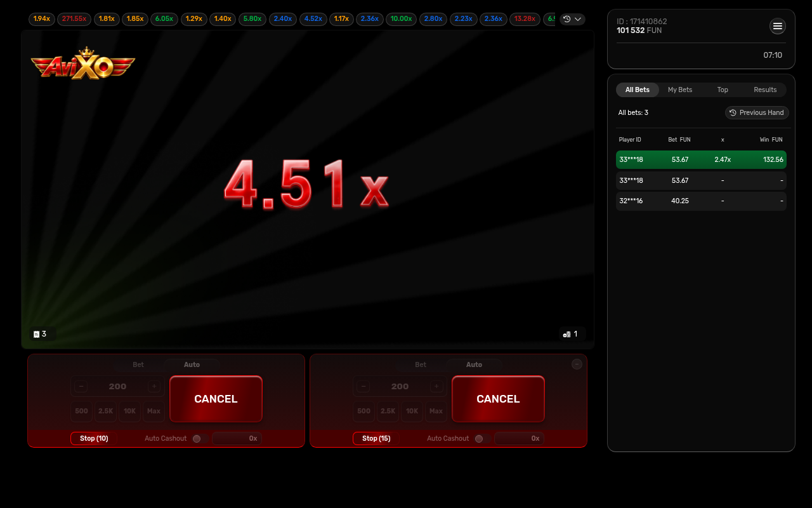
Task: Select the 2.23x history chip
Action: (464, 19)
